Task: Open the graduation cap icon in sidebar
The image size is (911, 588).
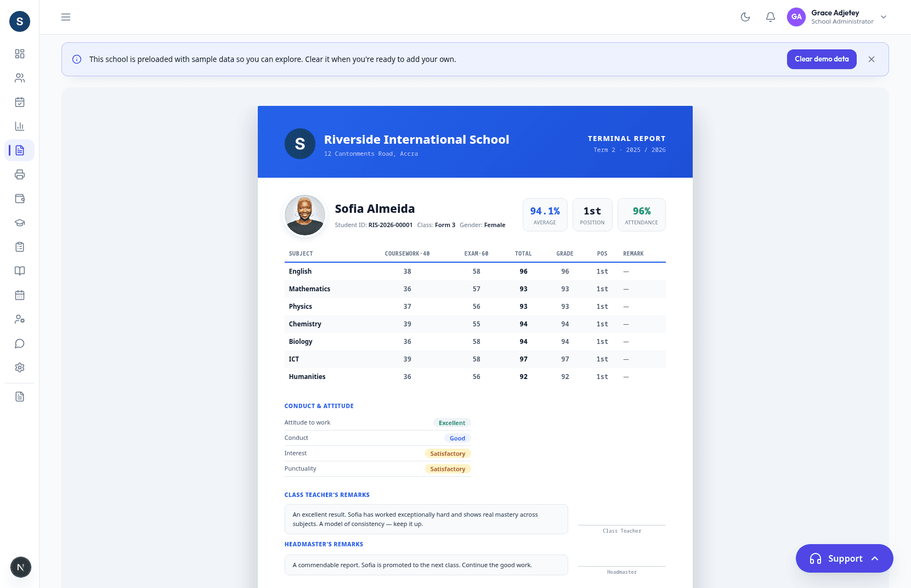Action: click(20, 223)
